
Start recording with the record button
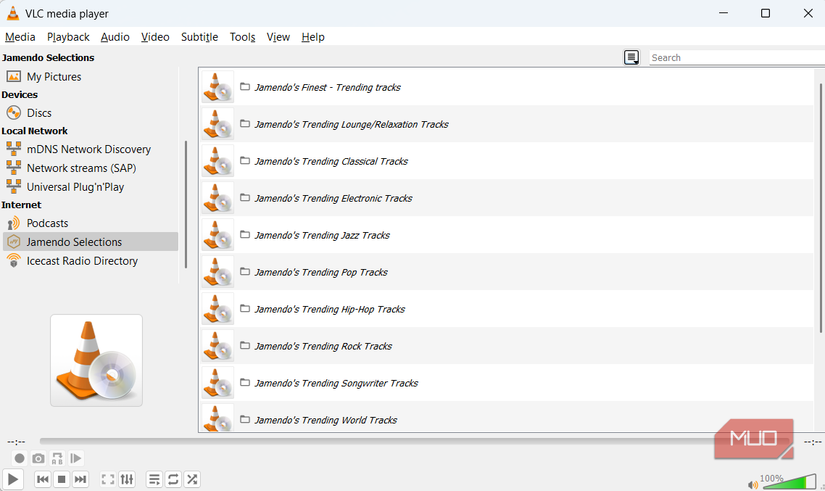[x=19, y=458]
